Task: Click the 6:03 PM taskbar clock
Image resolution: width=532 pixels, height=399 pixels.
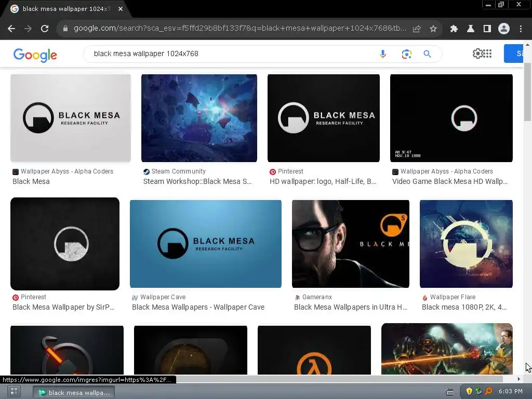Action: coord(511,391)
